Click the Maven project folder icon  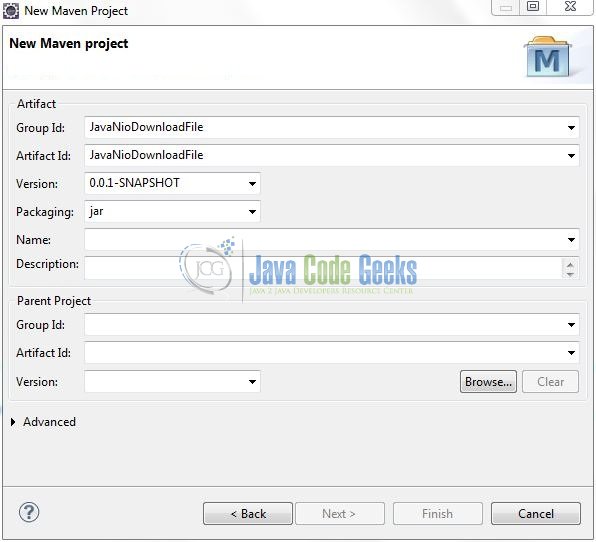coord(548,56)
